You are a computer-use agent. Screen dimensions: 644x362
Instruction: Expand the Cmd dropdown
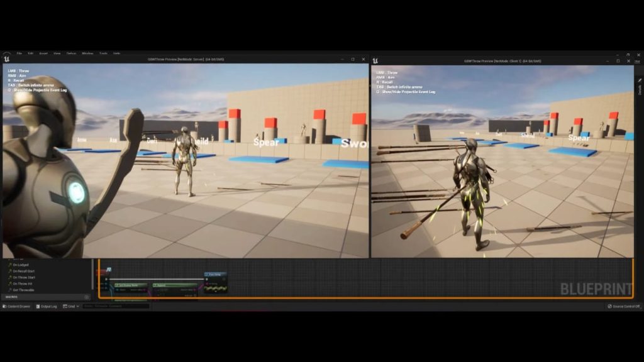pos(71,306)
